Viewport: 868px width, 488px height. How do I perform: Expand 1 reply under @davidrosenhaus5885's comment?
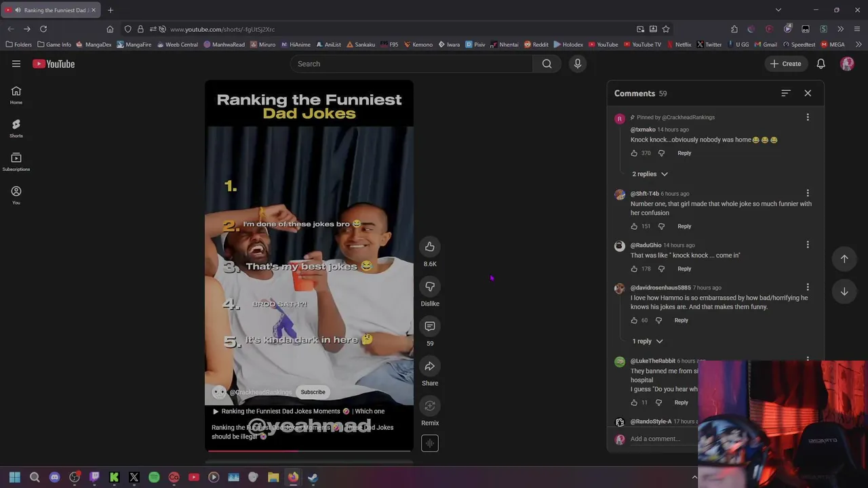(647, 342)
